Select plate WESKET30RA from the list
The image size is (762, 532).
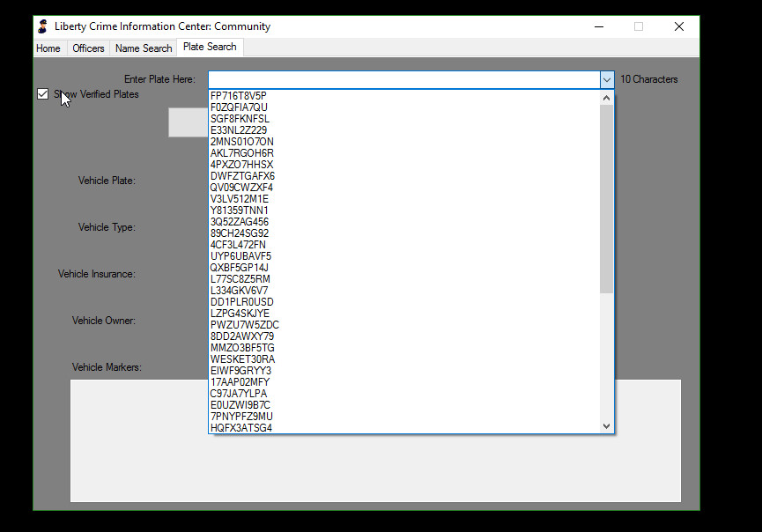tap(242, 359)
